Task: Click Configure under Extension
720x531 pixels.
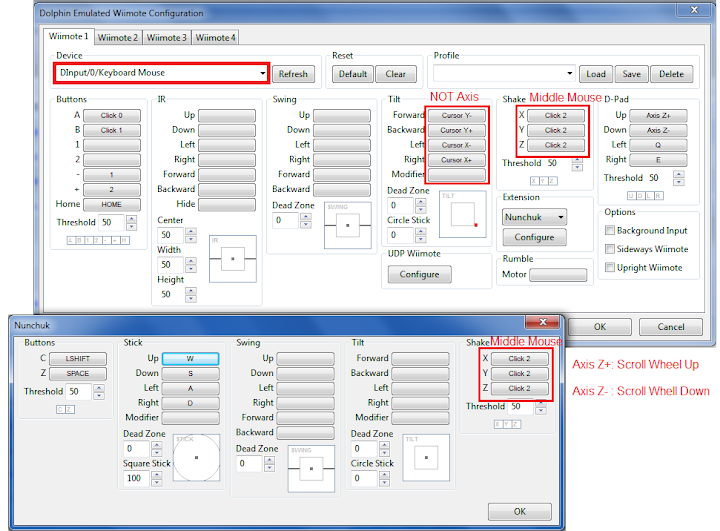Action: 534,237
